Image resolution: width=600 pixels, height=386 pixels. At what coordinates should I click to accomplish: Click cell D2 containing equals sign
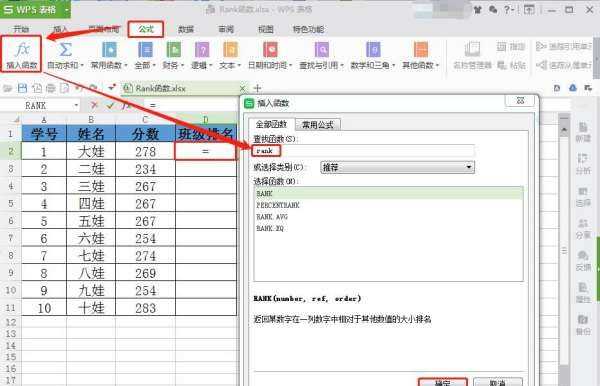click(x=205, y=151)
